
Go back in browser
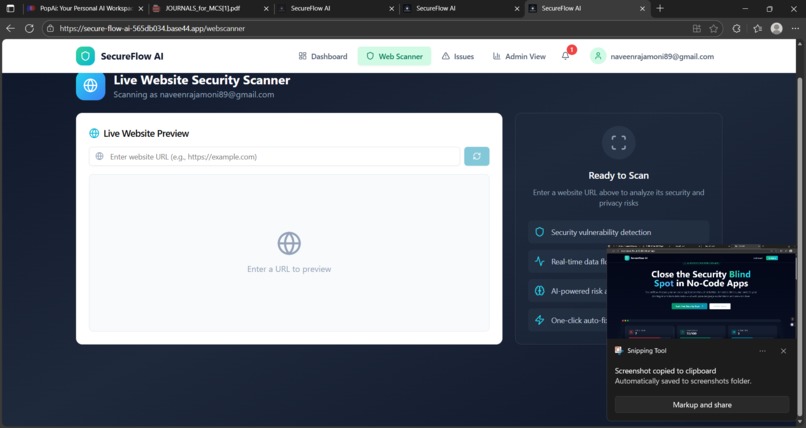pos(10,28)
